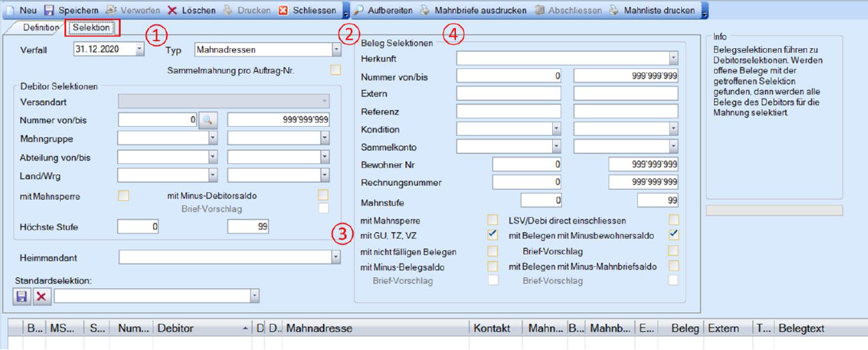This screenshot has height=350, width=868.
Task: Click the Aufbereiten magnifier icon
Action: (x=358, y=10)
